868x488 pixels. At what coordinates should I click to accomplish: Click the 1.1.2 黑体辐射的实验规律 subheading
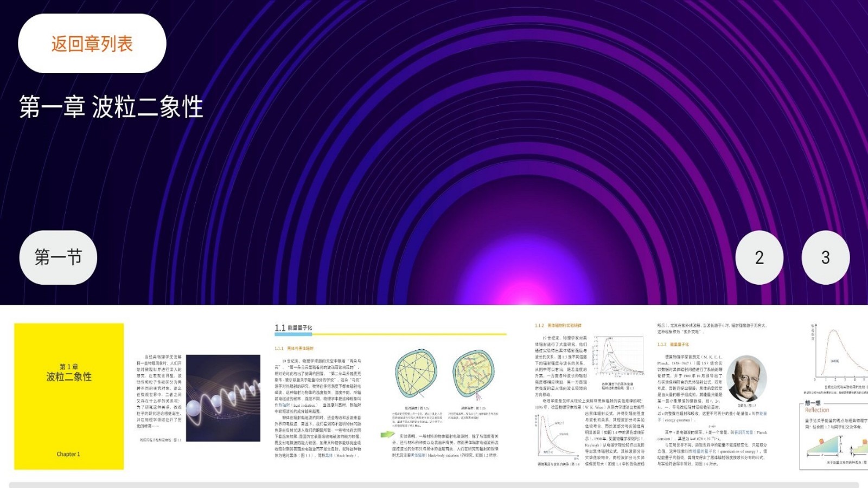[558, 325]
